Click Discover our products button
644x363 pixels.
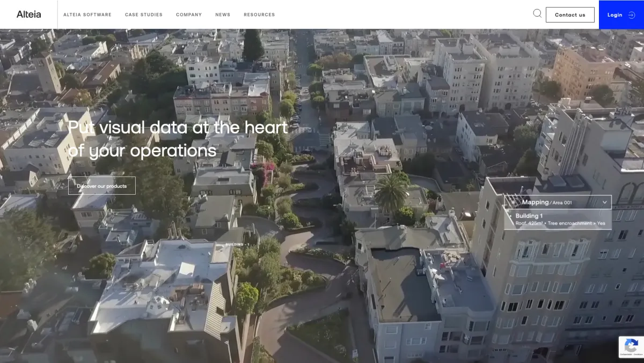click(x=102, y=186)
